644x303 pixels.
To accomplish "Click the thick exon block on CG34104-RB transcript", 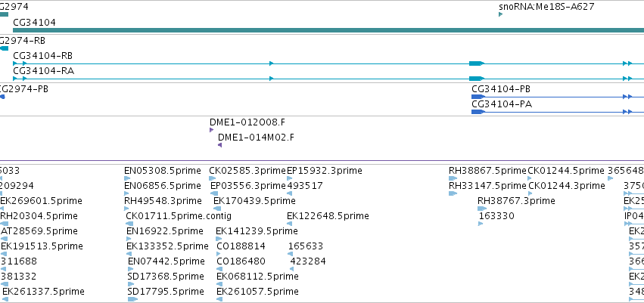I will 477,63.
